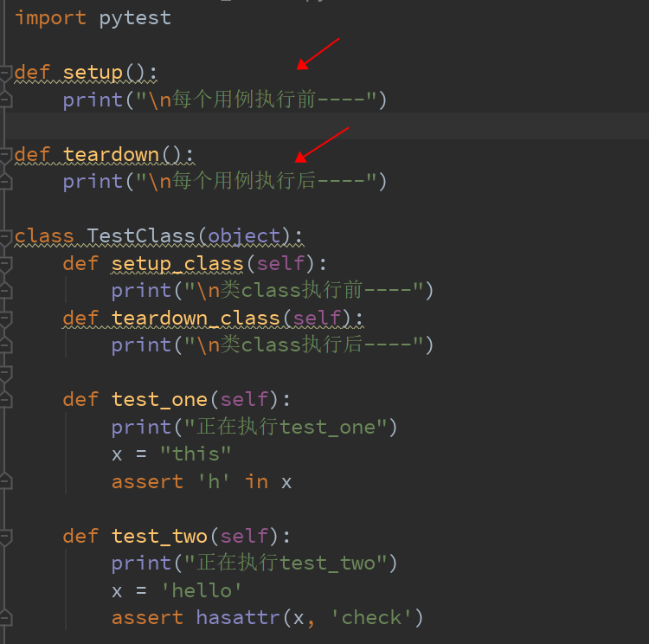Click the string "正在执行test_two"
649x644 pixels.
pos(286,563)
